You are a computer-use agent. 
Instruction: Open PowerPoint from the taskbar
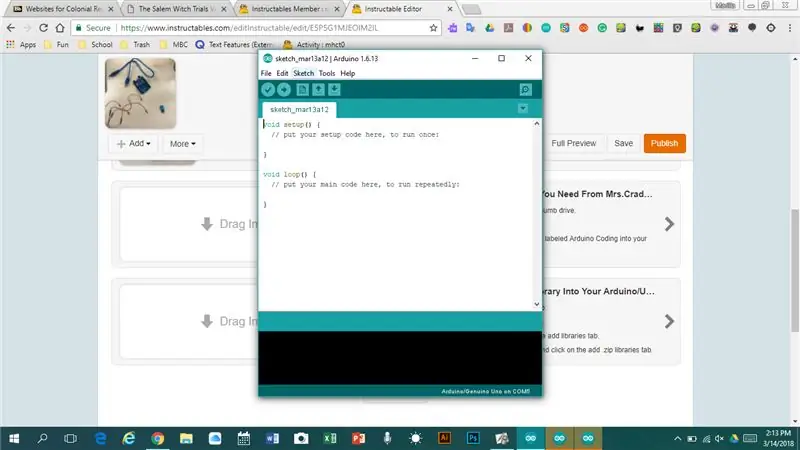coord(358,438)
